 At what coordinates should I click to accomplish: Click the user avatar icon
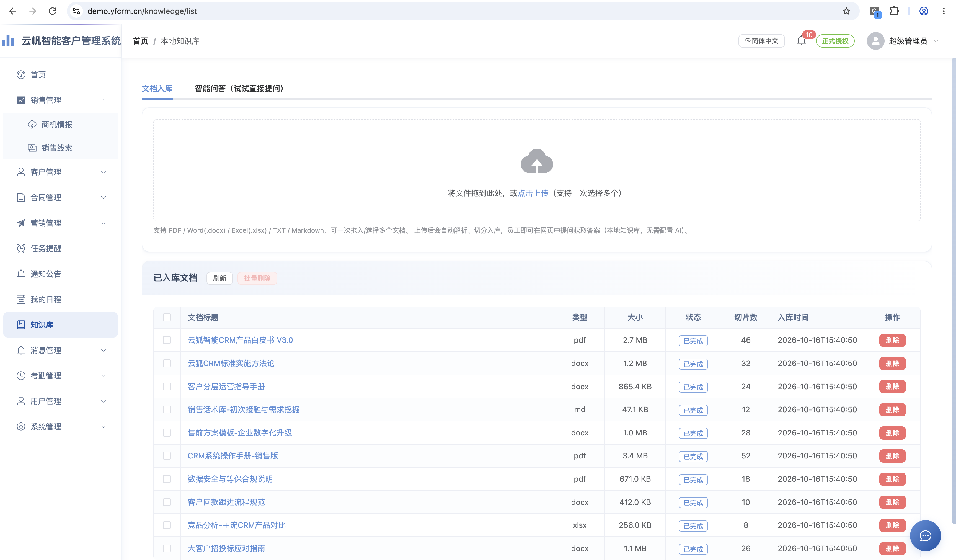(x=875, y=41)
